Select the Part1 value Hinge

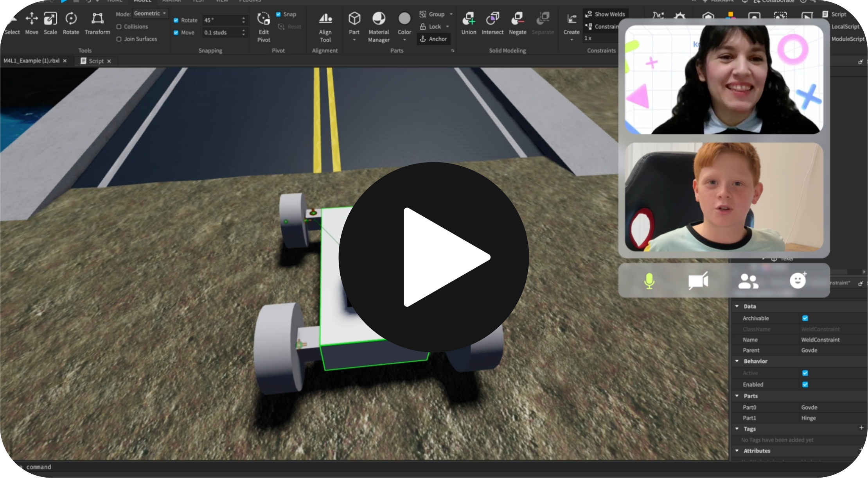pyautogui.click(x=808, y=418)
